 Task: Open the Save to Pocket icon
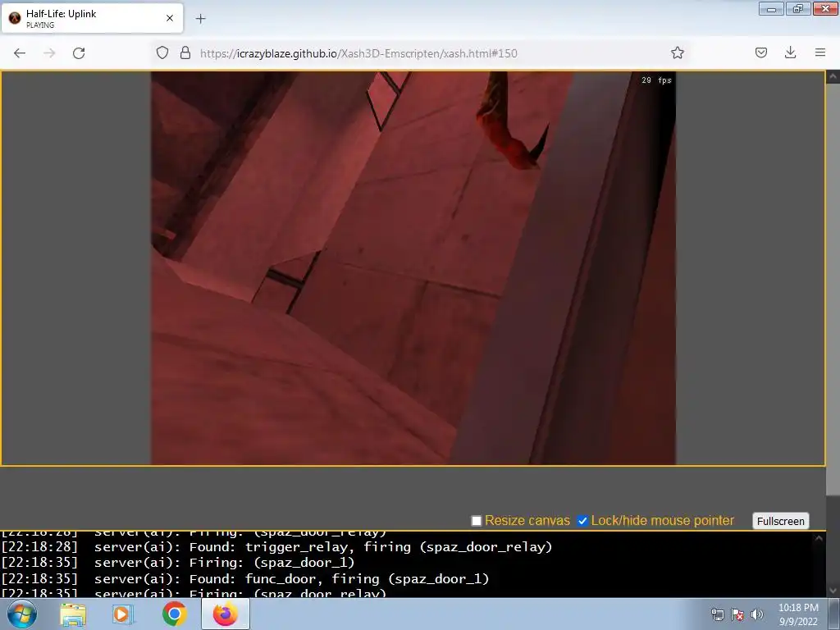point(760,52)
